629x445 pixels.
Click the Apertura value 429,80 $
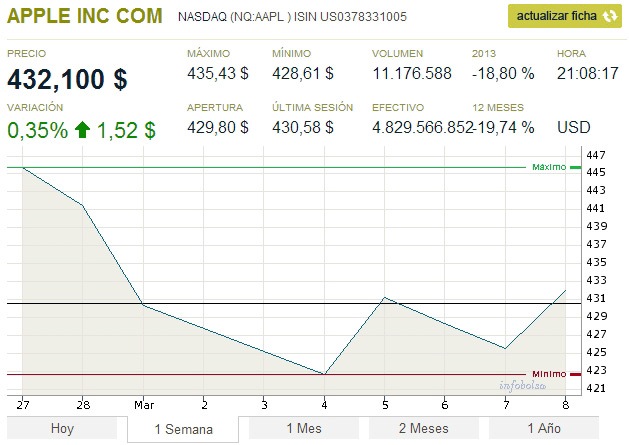[218, 127]
